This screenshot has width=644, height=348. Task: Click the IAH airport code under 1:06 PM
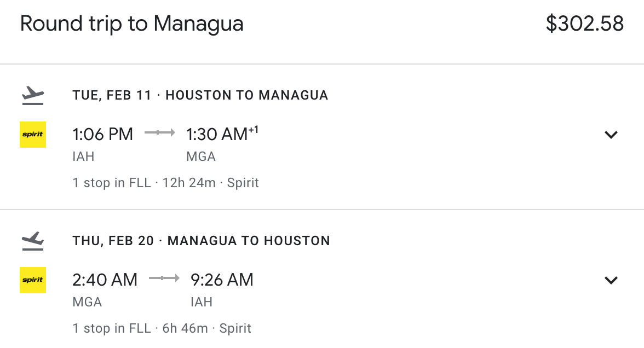coord(83,156)
